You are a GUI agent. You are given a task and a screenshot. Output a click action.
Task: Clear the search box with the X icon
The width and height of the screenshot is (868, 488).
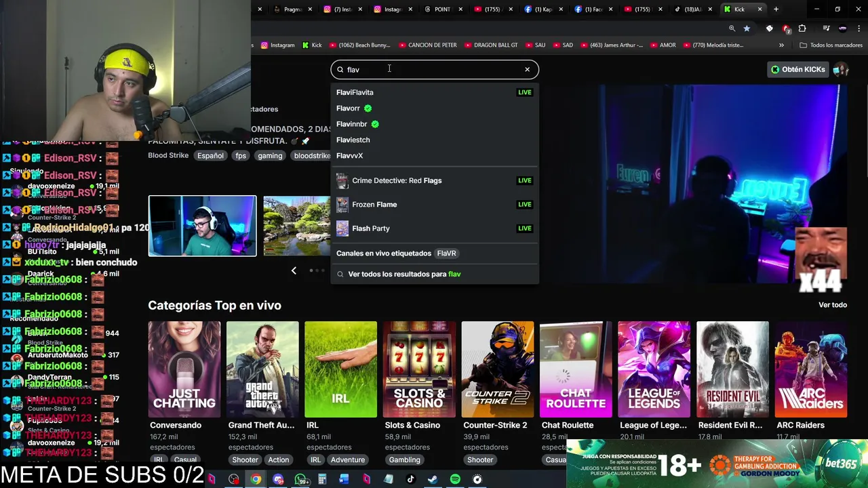point(527,69)
